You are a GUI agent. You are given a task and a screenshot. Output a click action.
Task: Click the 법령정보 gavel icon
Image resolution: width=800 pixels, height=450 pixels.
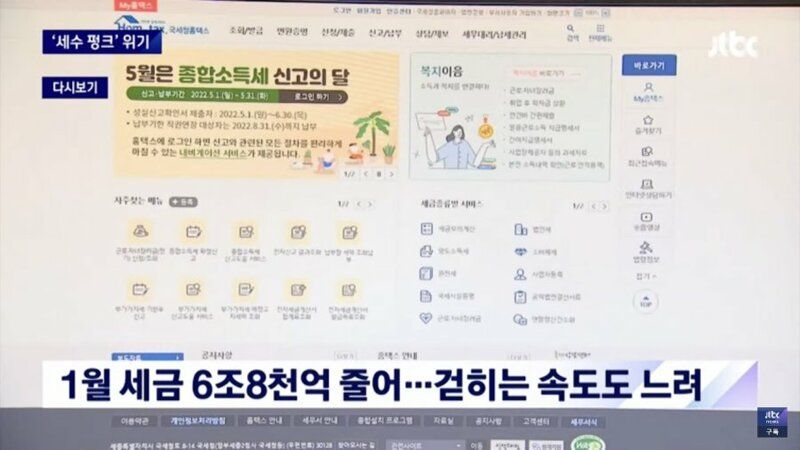pyautogui.click(x=646, y=248)
